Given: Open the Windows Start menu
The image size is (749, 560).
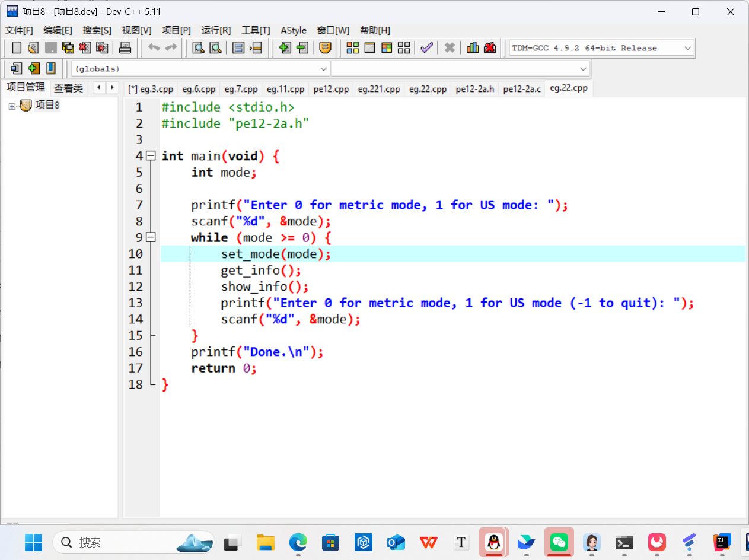Looking at the screenshot, I should [33, 542].
